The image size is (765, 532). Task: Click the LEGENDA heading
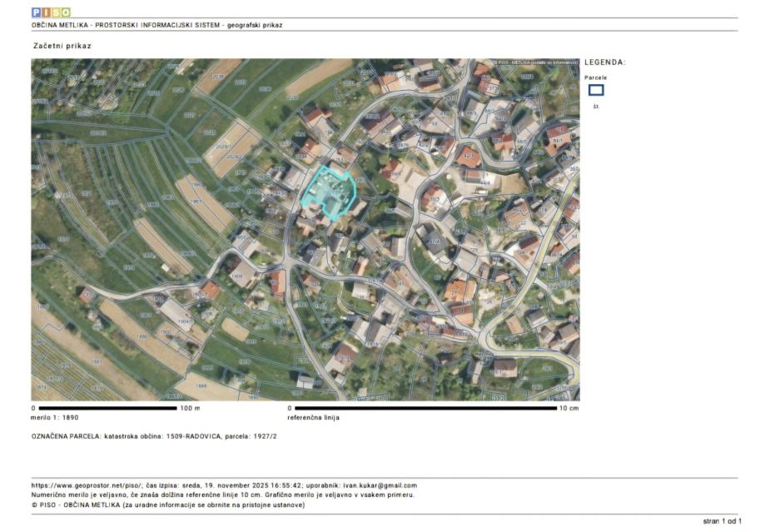click(605, 62)
